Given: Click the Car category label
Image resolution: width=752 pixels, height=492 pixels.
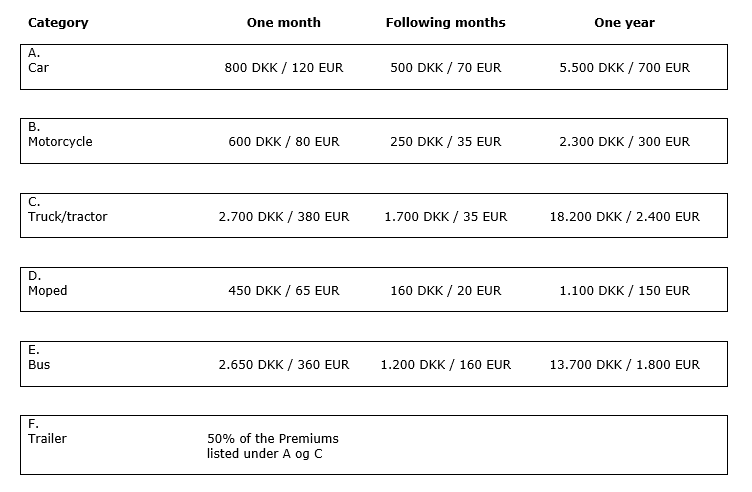Looking at the screenshot, I should coord(38,68).
